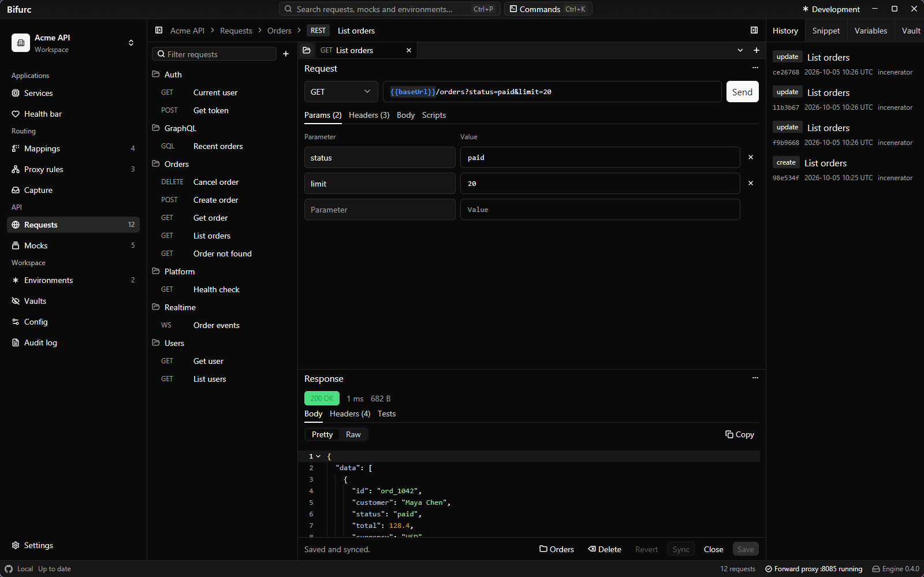Focus the Filter requests field
This screenshot has width=924, height=577.
pos(214,54)
